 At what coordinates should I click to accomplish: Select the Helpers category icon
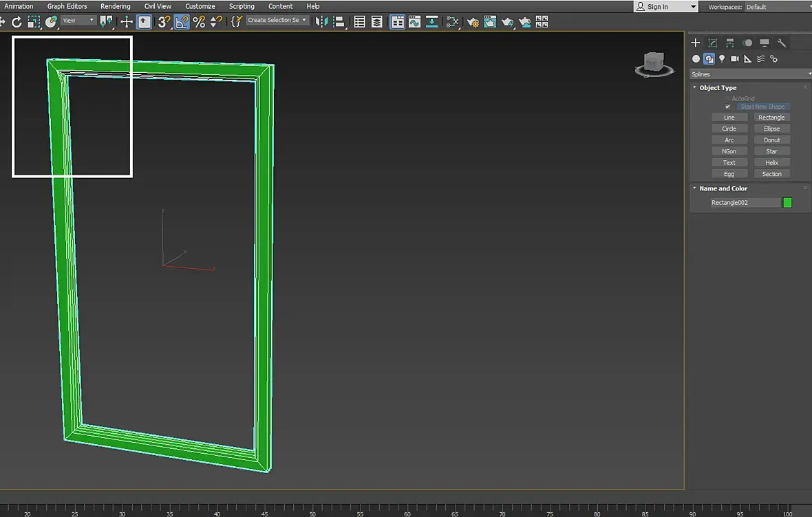(748, 59)
